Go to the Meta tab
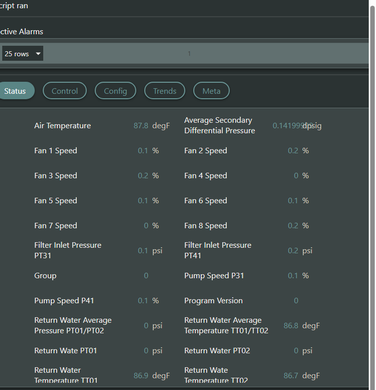 211,91
